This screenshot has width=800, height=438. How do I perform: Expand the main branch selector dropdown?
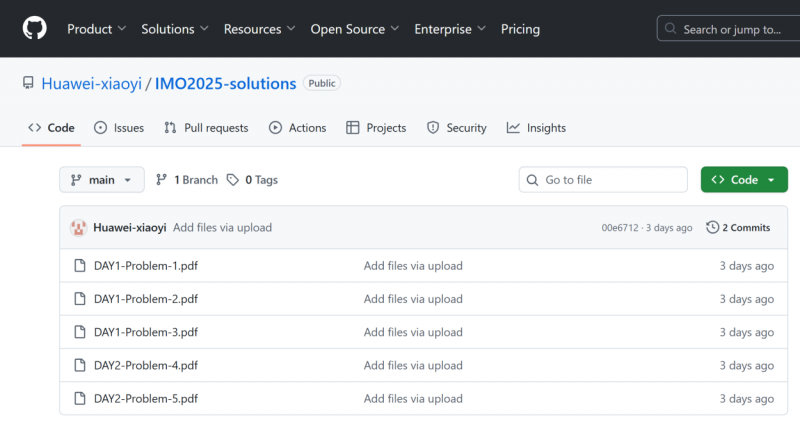[x=101, y=180]
